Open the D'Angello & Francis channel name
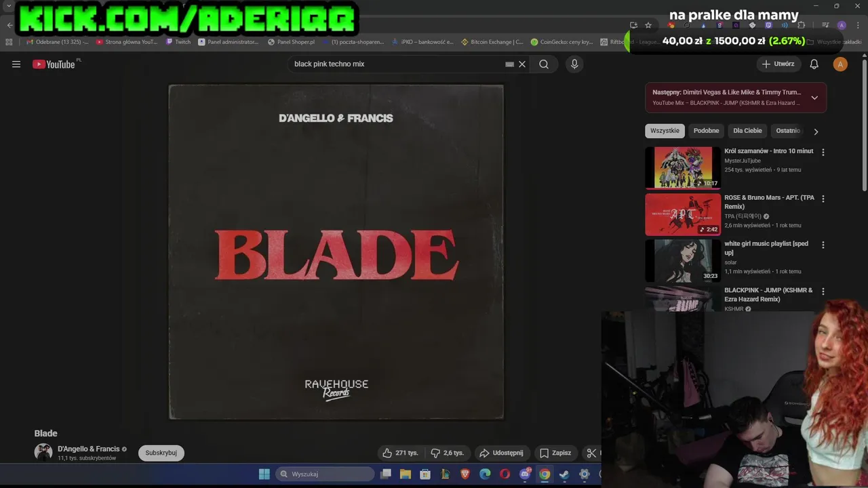The width and height of the screenshot is (868, 488). (x=88, y=449)
